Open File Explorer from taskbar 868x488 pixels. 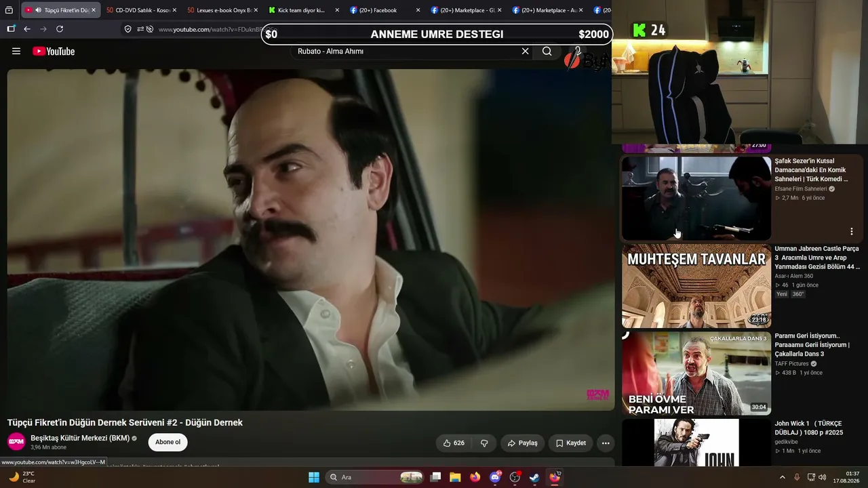point(455,477)
